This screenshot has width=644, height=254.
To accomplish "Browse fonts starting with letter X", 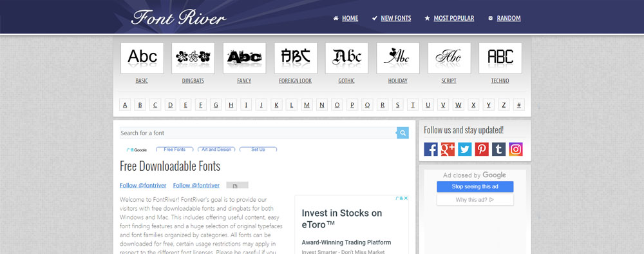I will (x=473, y=105).
